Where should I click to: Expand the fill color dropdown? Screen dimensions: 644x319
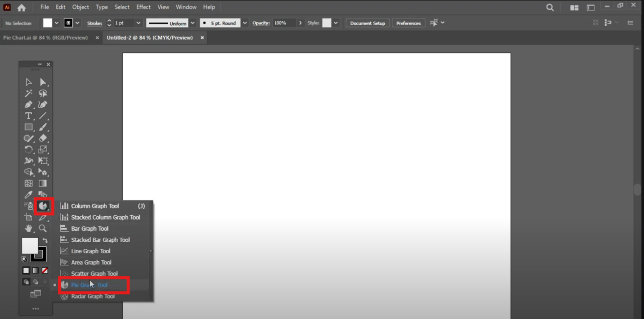point(56,23)
